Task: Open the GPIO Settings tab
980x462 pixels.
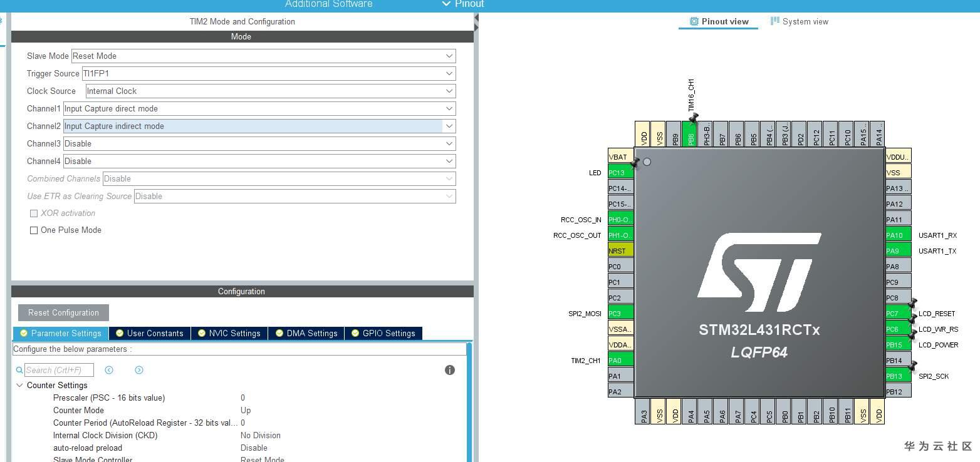Action: click(x=383, y=333)
